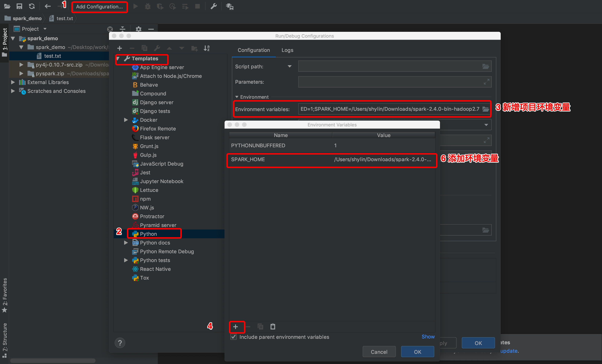Collapse the Templates tree node
Screen dimensions: 602x364
[x=118, y=59]
